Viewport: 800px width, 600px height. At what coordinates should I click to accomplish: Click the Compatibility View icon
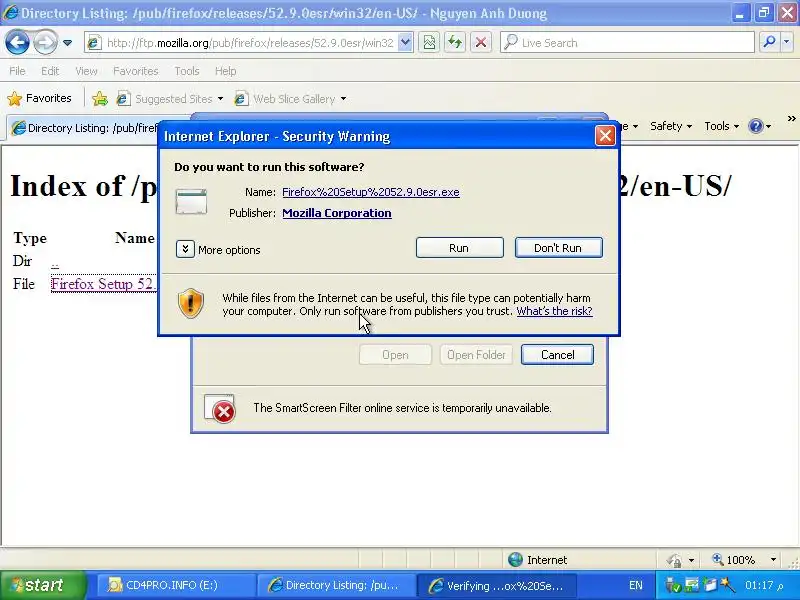430,43
